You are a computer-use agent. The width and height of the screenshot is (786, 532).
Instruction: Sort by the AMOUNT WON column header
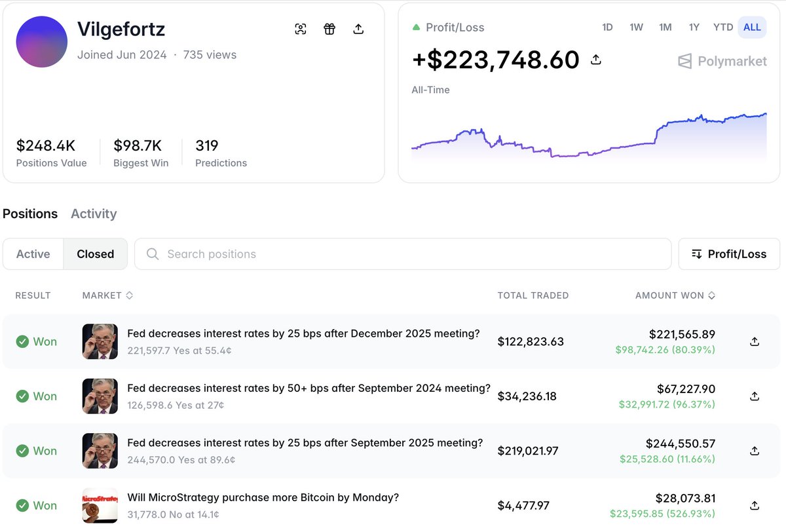tap(675, 295)
